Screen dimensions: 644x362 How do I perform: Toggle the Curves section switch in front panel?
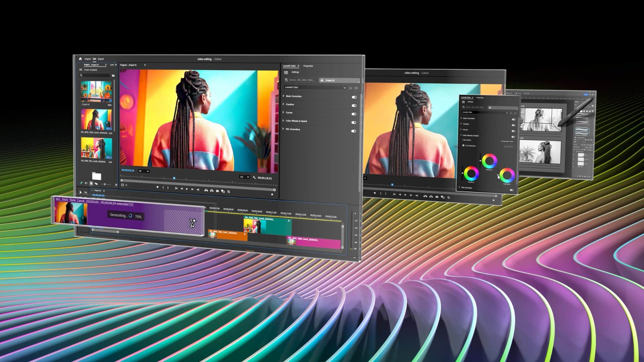point(354,114)
